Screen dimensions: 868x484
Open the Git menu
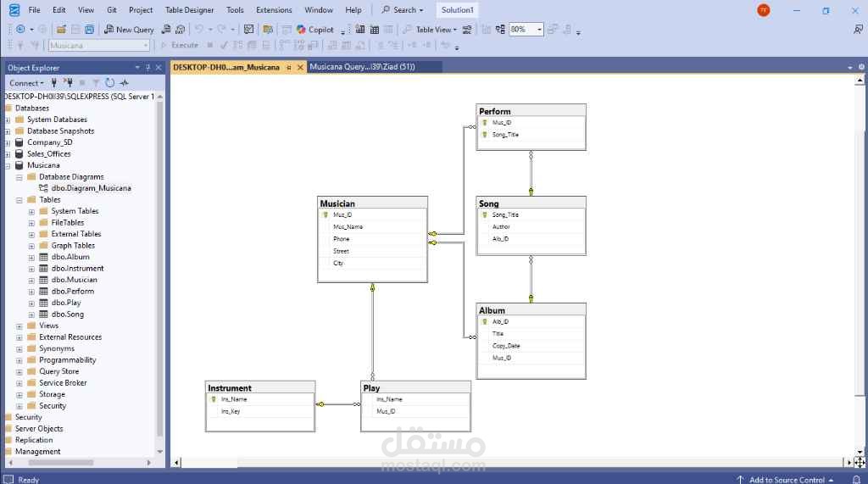[x=112, y=10]
